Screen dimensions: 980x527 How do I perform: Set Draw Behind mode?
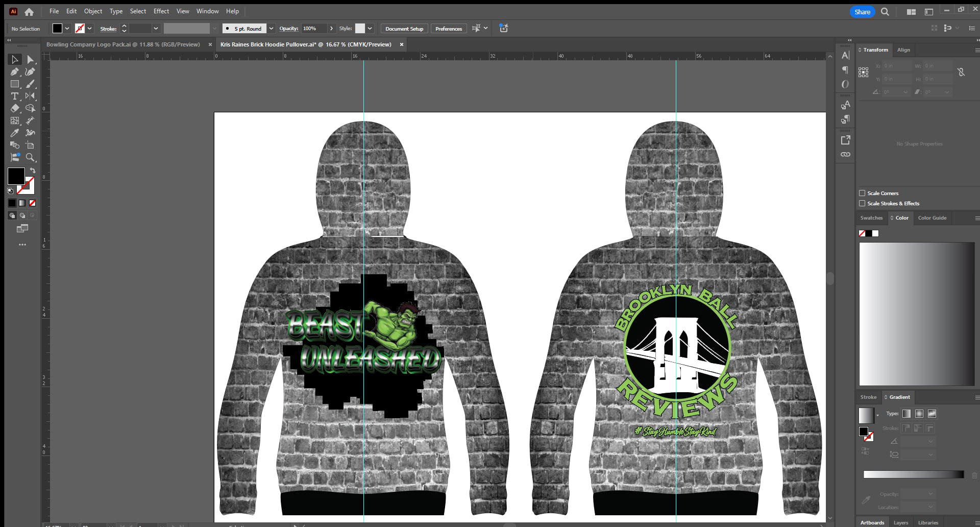click(22, 215)
